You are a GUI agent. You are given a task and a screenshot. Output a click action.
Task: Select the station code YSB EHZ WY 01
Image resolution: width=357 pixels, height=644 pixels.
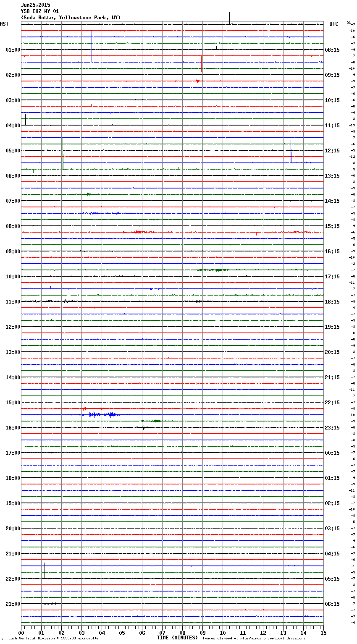[x=40, y=11]
